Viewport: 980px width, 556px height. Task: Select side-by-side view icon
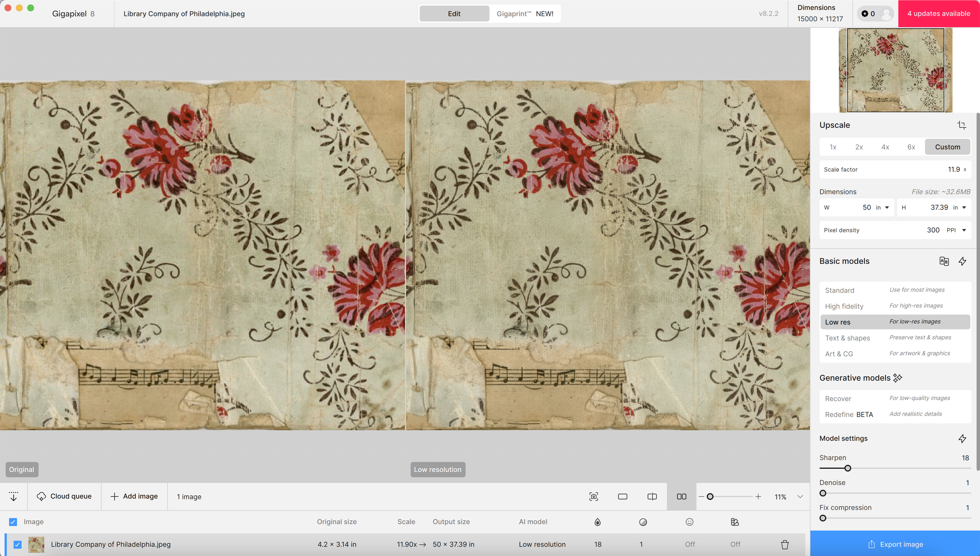click(x=682, y=496)
